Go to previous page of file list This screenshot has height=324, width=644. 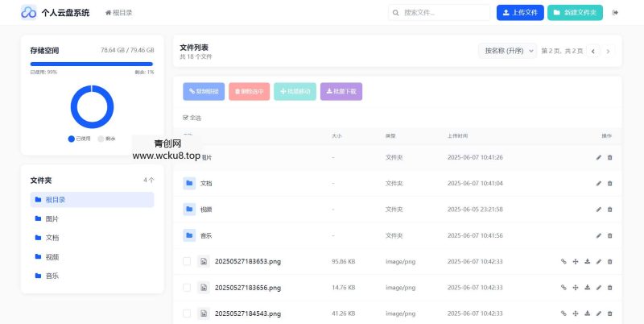click(x=593, y=52)
